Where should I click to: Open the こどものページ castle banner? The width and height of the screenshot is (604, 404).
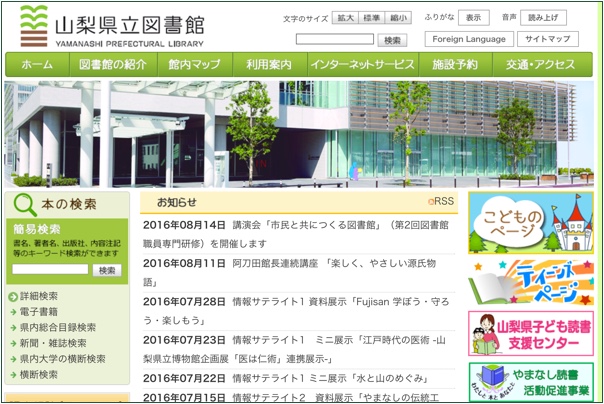coord(530,222)
